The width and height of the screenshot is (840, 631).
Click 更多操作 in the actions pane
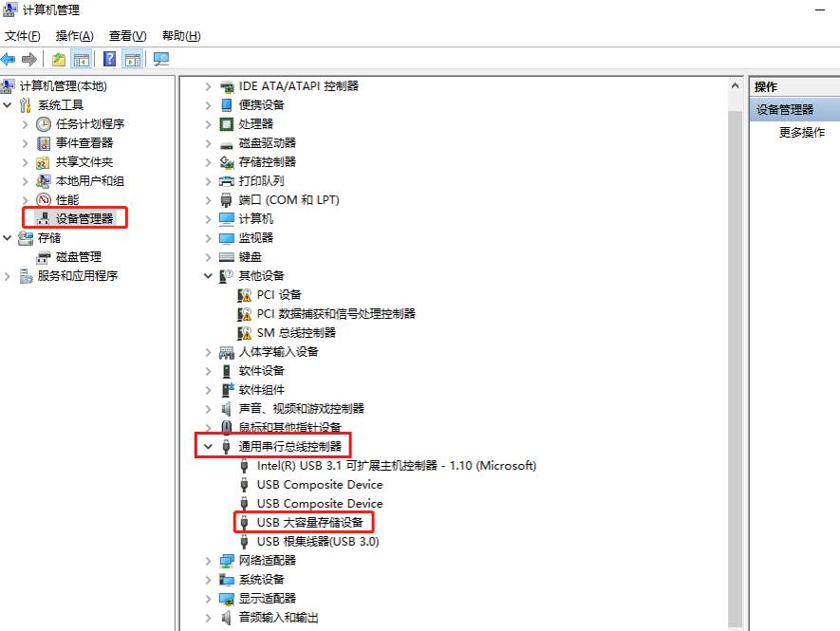801,133
